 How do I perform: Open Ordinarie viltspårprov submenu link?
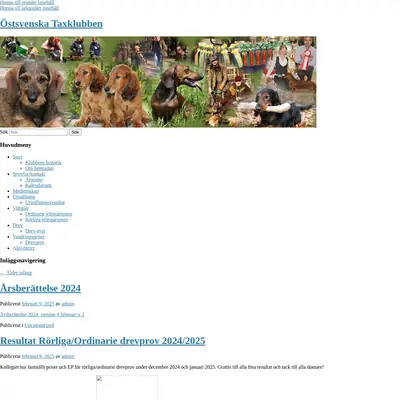(x=49, y=214)
